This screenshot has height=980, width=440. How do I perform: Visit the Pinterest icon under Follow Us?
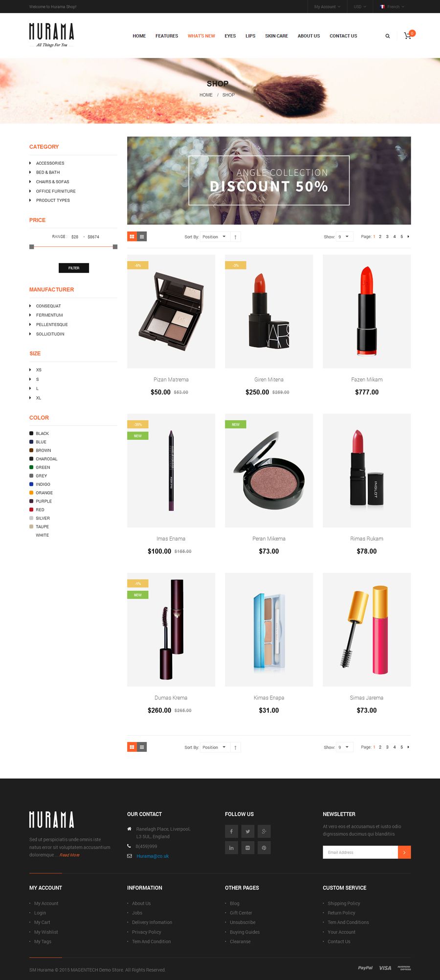tap(264, 848)
